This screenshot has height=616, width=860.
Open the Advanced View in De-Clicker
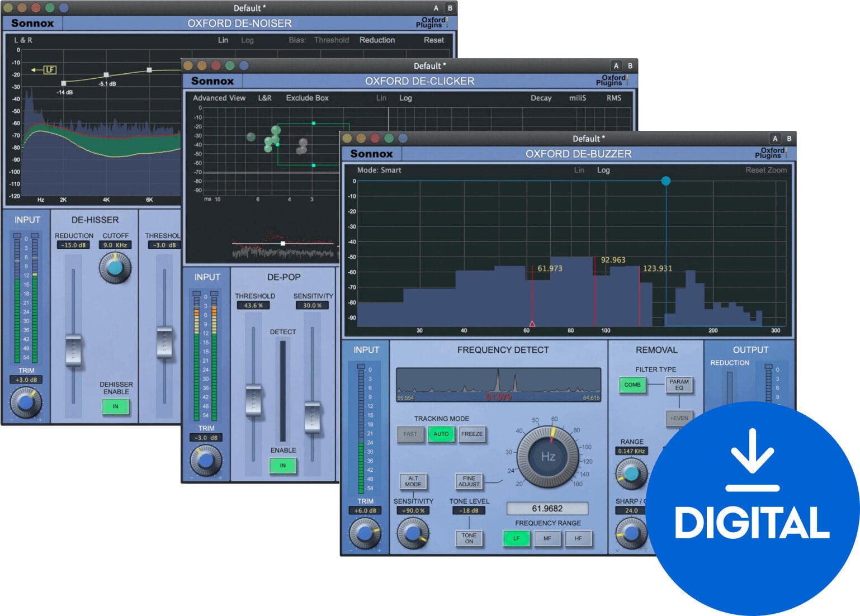[x=219, y=98]
